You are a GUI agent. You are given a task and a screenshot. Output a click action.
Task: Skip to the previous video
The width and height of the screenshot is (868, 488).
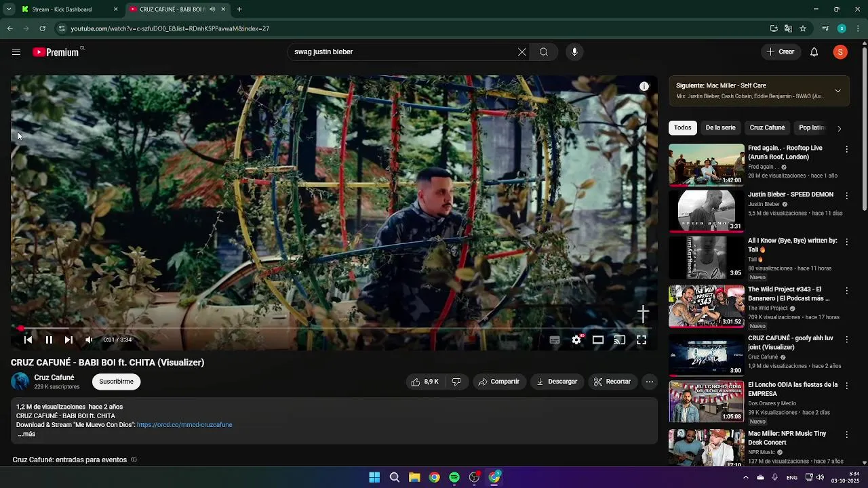[28, 340]
